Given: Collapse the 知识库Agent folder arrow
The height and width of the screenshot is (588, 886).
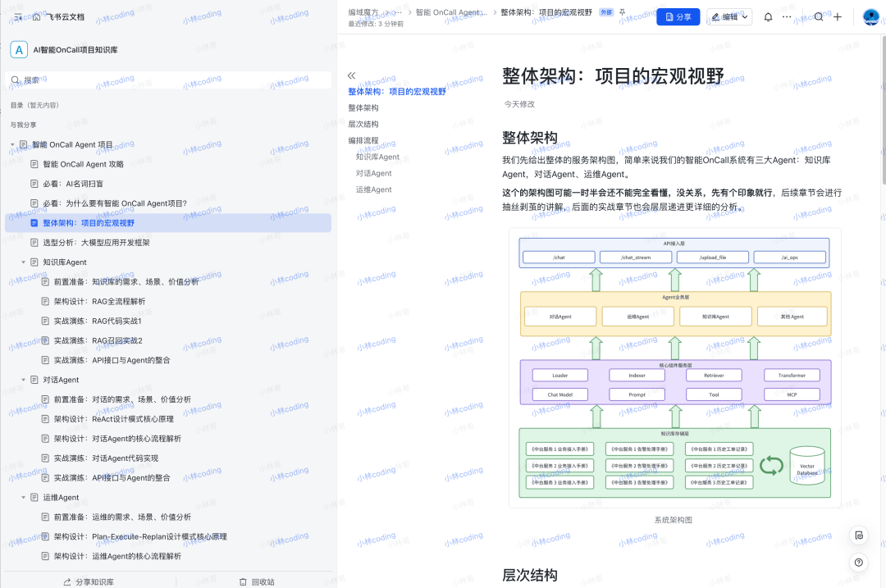Looking at the screenshot, I should click(x=24, y=262).
